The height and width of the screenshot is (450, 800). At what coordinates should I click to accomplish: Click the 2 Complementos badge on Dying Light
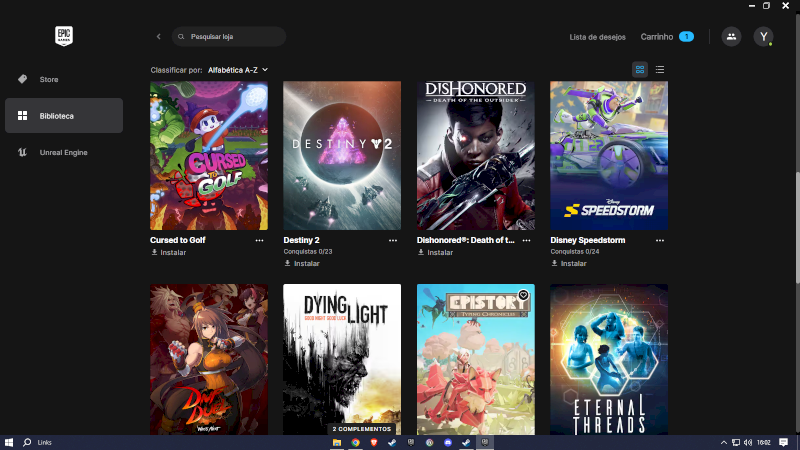[x=362, y=429]
